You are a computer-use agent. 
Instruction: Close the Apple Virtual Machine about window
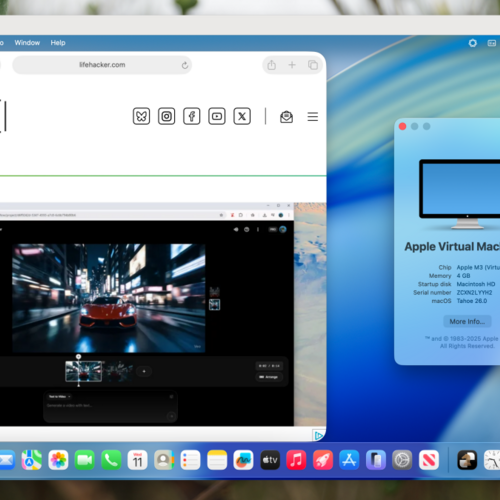pyautogui.click(x=402, y=126)
